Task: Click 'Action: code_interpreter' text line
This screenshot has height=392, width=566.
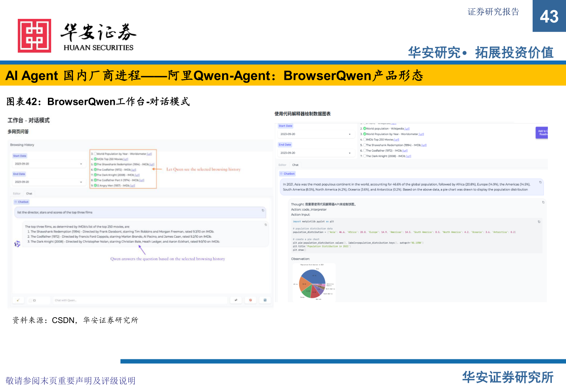Action: click(309, 209)
